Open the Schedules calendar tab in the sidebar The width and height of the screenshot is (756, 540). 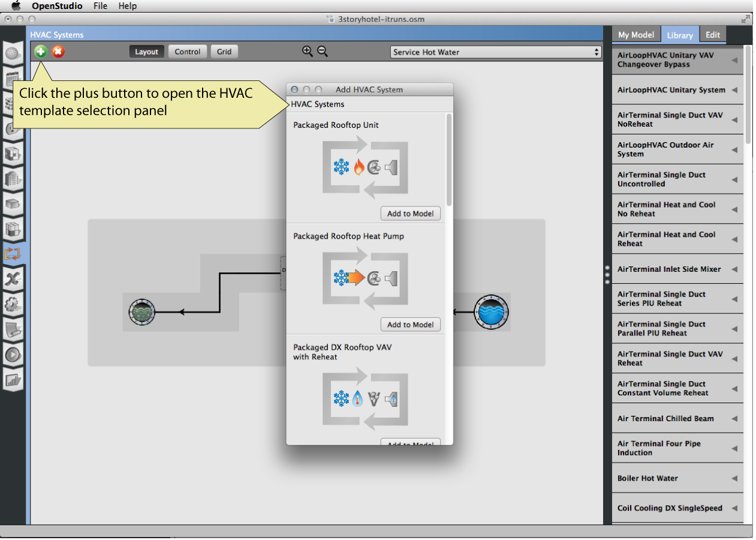tap(13, 77)
